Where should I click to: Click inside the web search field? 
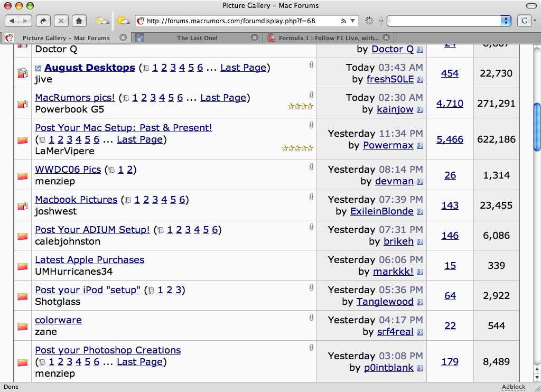click(445, 21)
